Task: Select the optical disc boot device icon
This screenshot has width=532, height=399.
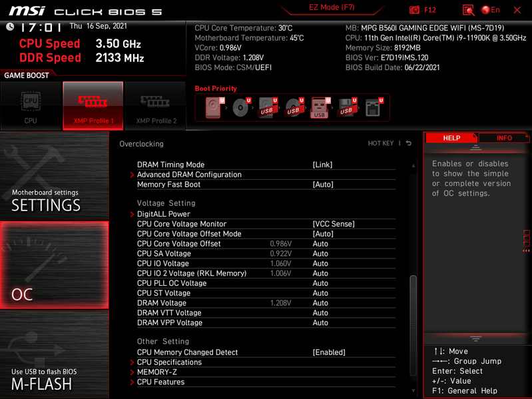Action: click(241, 107)
